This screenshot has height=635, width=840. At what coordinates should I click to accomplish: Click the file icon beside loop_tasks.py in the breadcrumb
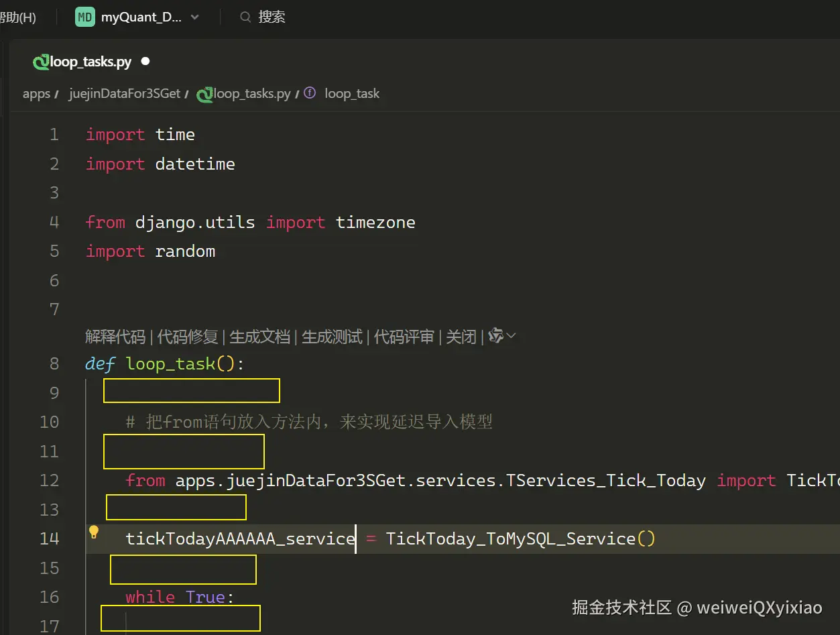(206, 94)
